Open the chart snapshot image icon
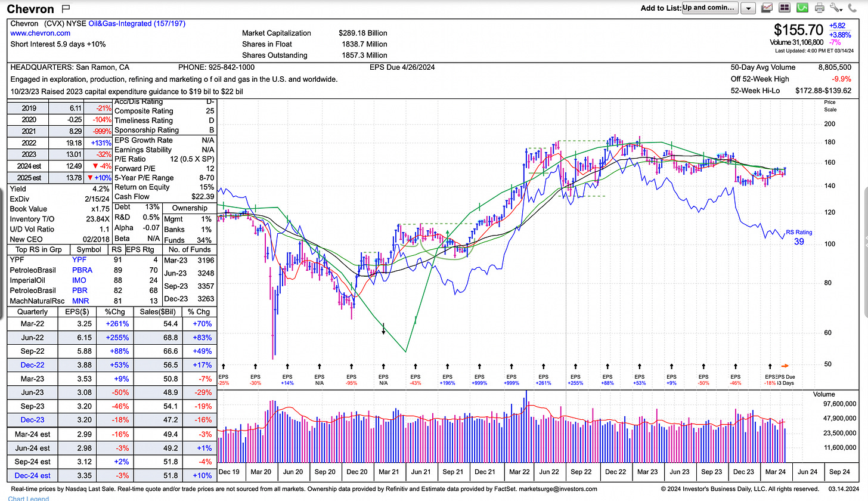The height and width of the screenshot is (501, 868). (x=767, y=8)
